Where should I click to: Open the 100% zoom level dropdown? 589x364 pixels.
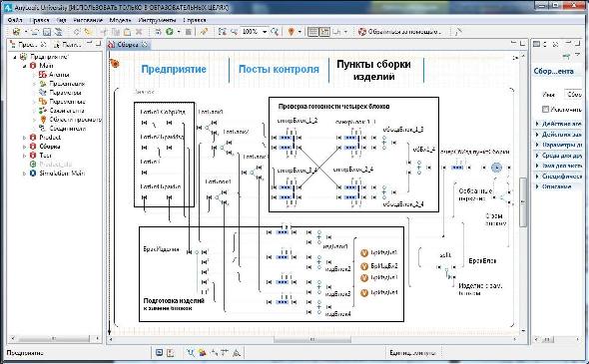pos(265,32)
